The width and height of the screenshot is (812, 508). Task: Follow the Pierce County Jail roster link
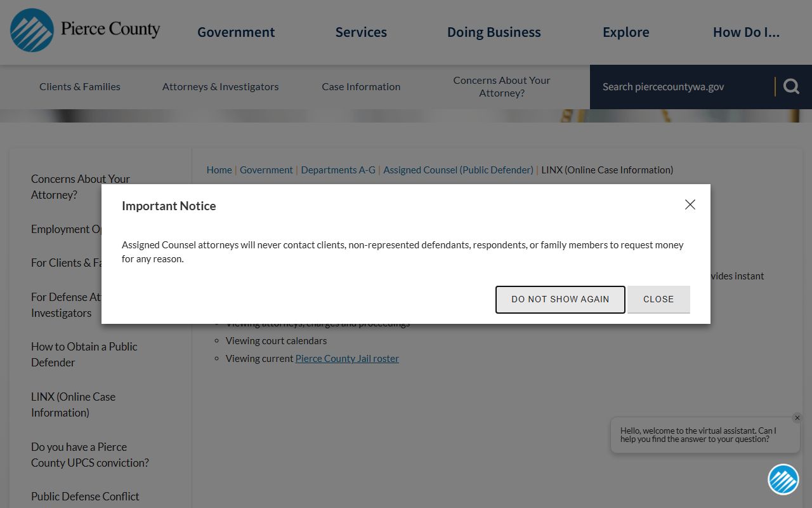point(347,359)
